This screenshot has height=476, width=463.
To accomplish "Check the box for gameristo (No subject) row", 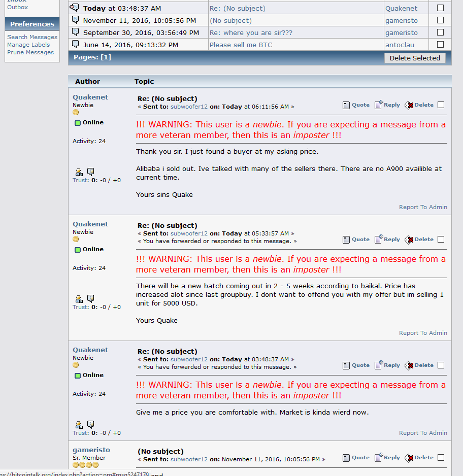I will 440,20.
